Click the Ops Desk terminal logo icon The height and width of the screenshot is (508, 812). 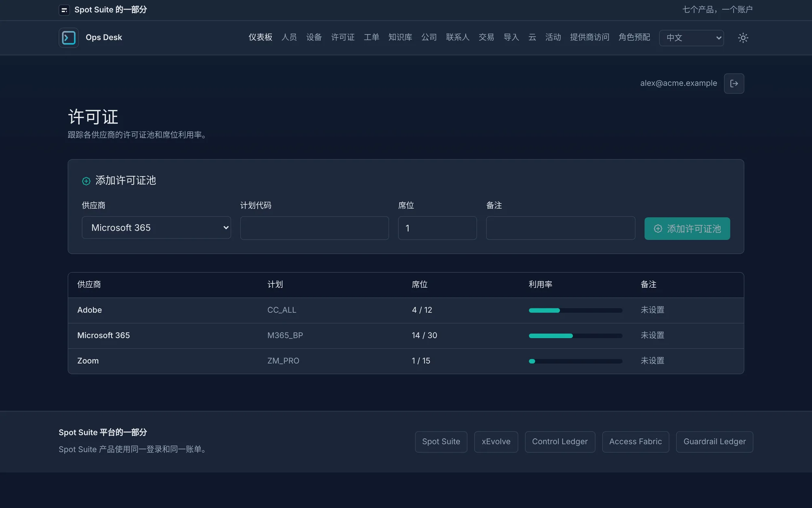tap(69, 38)
